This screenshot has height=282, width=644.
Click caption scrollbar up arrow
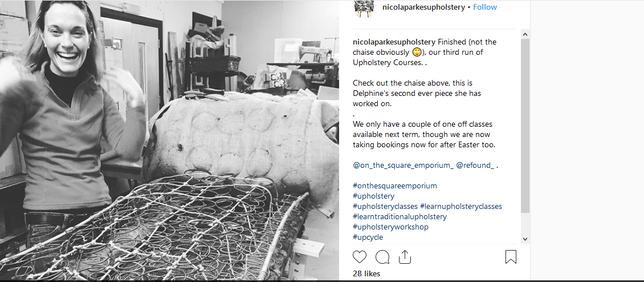525,34
